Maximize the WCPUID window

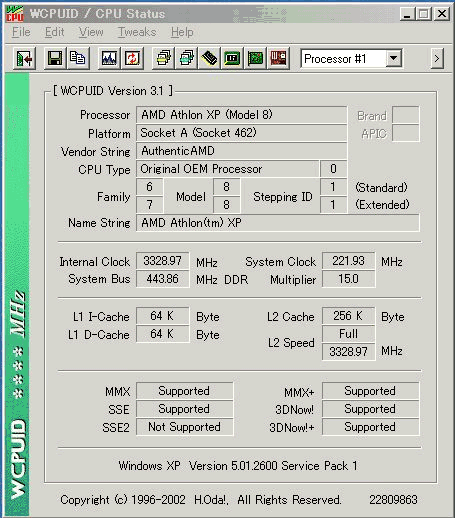point(424,14)
